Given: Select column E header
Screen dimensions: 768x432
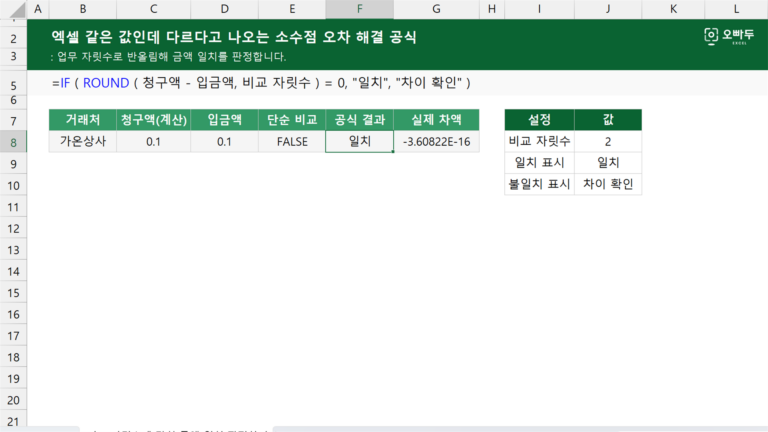Looking at the screenshot, I should [x=292, y=9].
